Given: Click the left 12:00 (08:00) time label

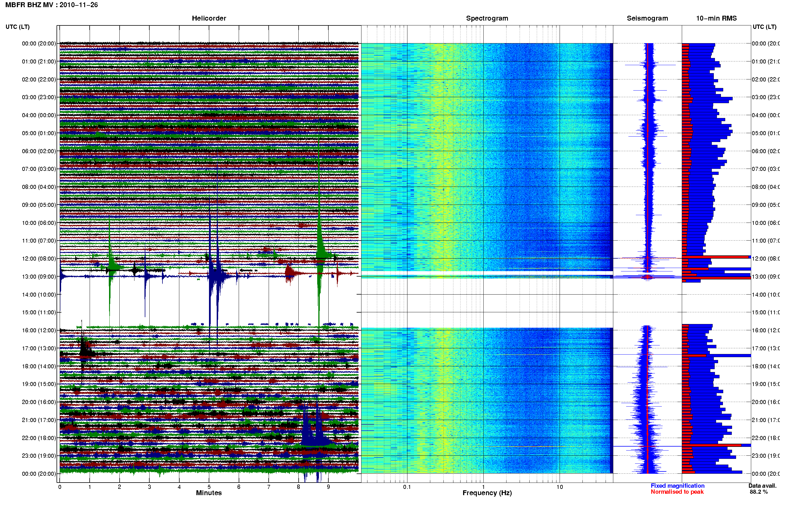Looking at the screenshot, I should tap(39, 258).
